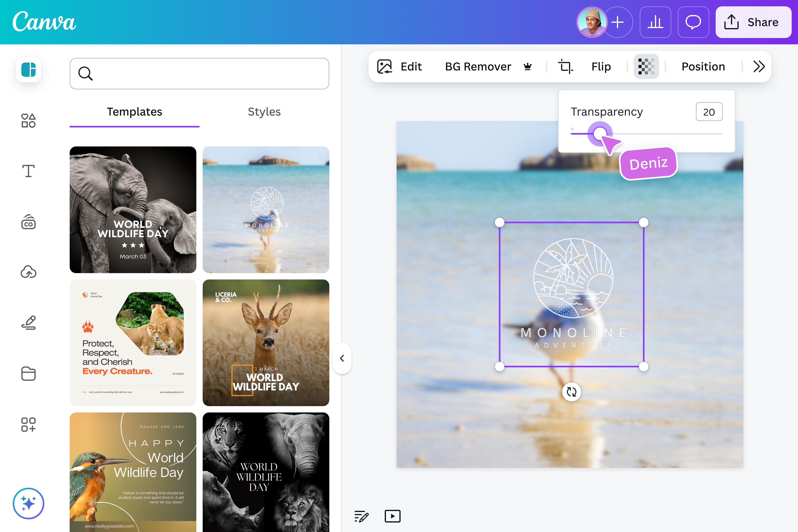Select the Draw tool in the sidebar
This screenshot has width=798, height=532.
click(x=28, y=322)
